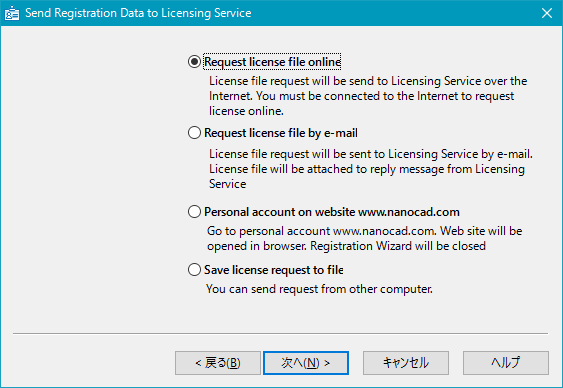Proceed with the 次へ(N) button
The height and width of the screenshot is (388, 563).
point(306,363)
